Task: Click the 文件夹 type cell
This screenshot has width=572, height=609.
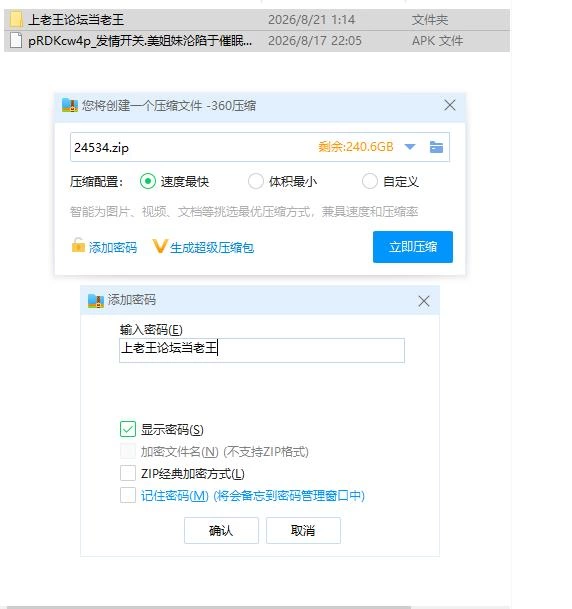Action: tap(430, 20)
